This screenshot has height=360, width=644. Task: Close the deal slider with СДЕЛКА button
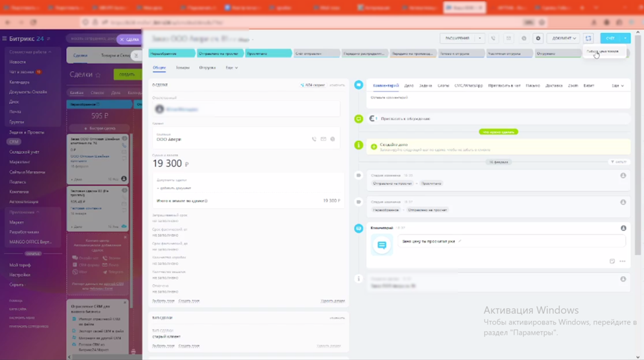tap(130, 40)
